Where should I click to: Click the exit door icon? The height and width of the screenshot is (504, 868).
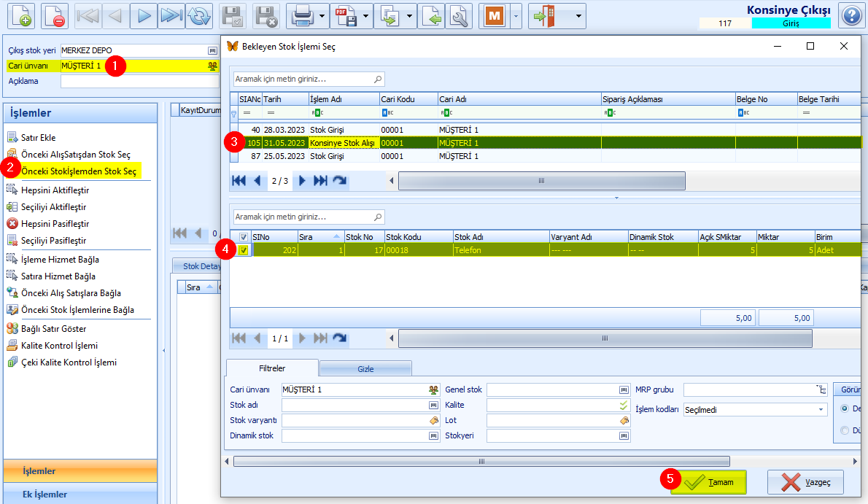click(x=544, y=15)
